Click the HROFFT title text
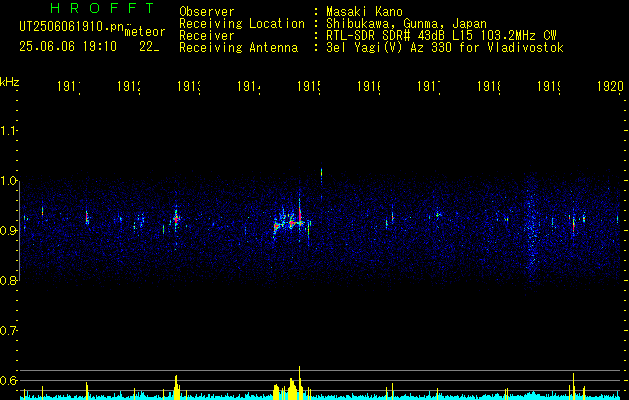Viewport: 629px width, 400px height. [102, 8]
